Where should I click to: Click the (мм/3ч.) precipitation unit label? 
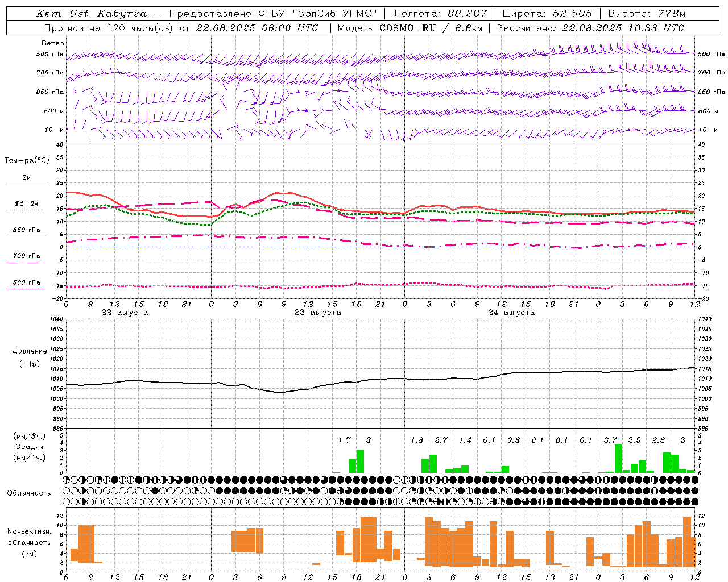click(x=29, y=436)
